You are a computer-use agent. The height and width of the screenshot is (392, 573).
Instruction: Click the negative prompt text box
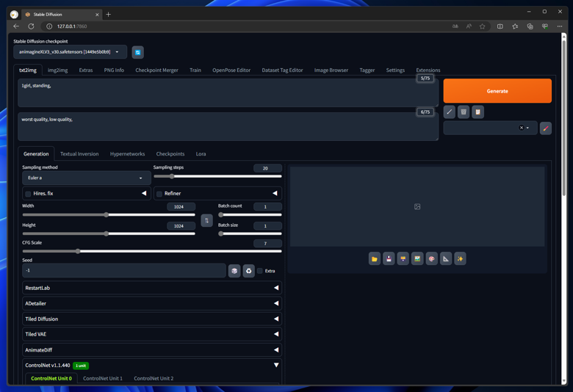[228, 127]
